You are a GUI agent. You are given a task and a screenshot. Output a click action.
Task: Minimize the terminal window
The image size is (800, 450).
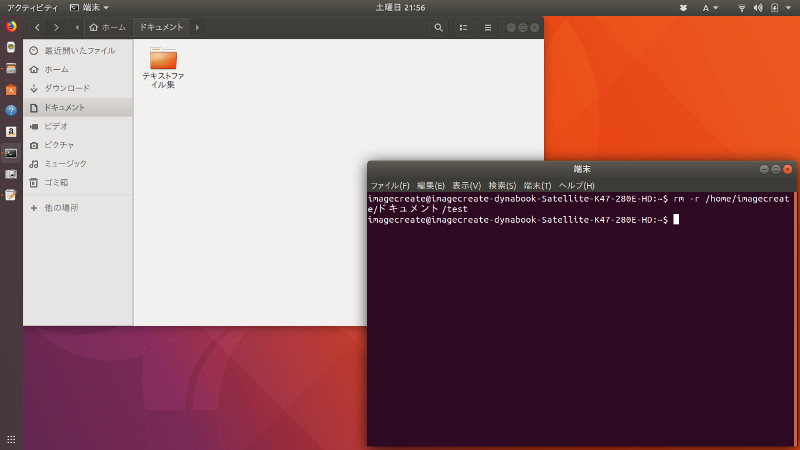(x=764, y=169)
